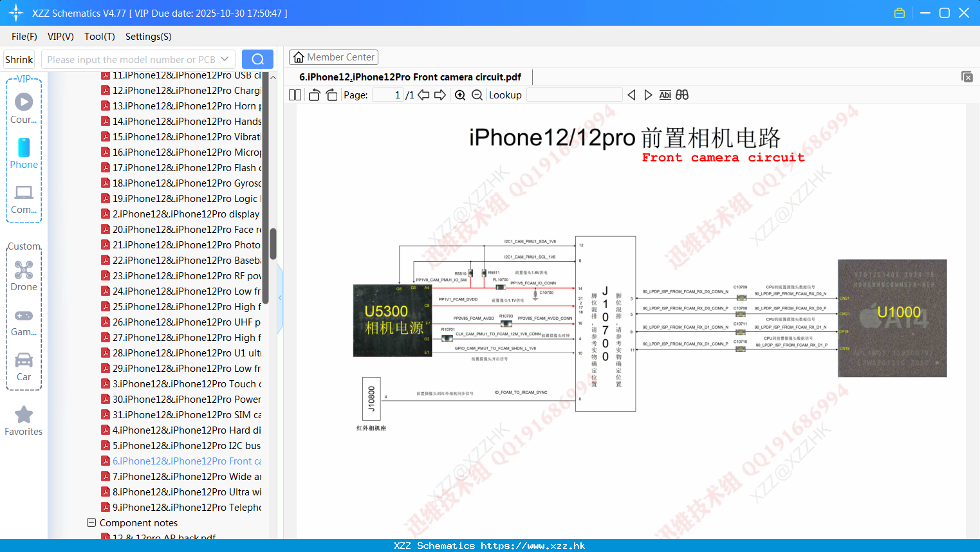Zoom in on the schematic
The height and width of the screenshot is (552, 980).
point(460,95)
